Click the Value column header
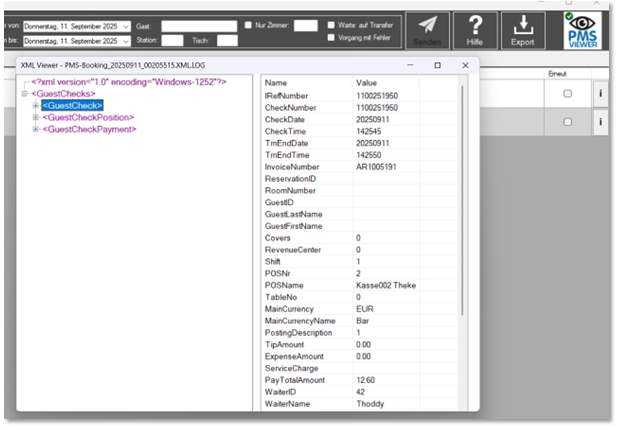This screenshot has width=619, height=430. pos(367,82)
